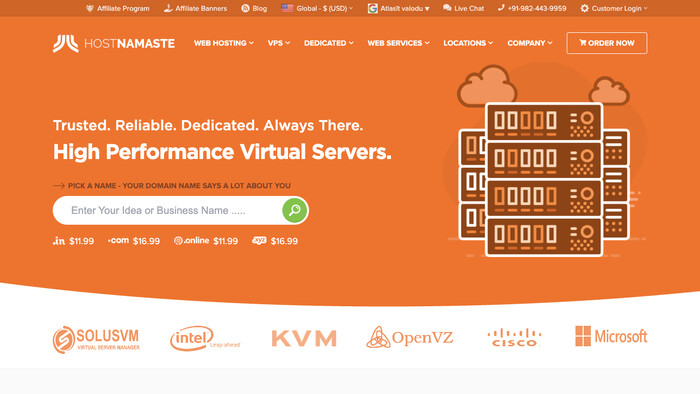Click the Affiliate Banners hand icon
Image resolution: width=700 pixels, height=394 pixels.
point(168,8)
